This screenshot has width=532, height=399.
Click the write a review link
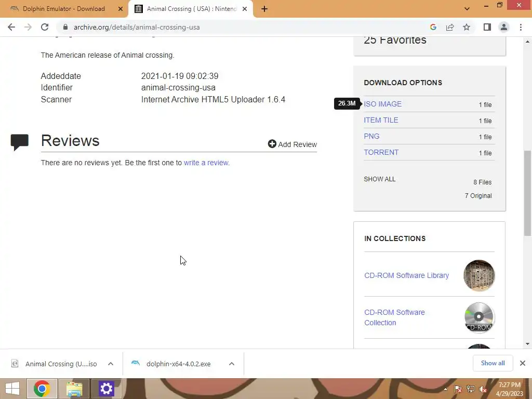pos(206,163)
